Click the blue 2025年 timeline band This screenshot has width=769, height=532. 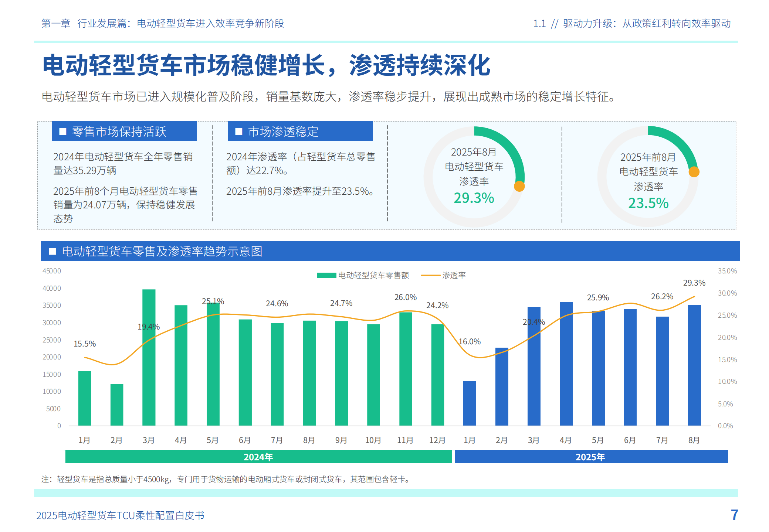pos(590,457)
